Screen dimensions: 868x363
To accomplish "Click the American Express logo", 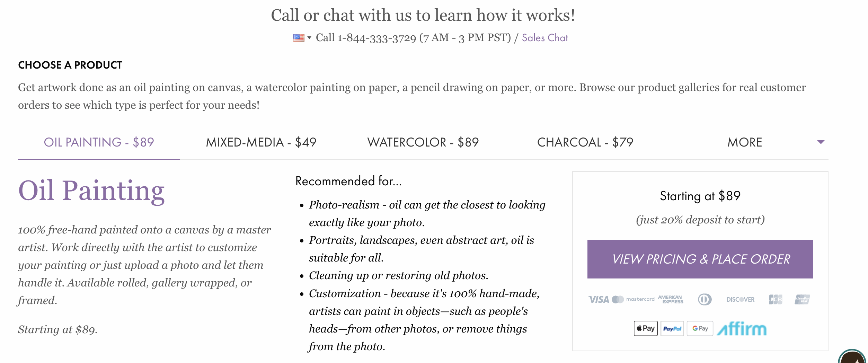I will (671, 300).
